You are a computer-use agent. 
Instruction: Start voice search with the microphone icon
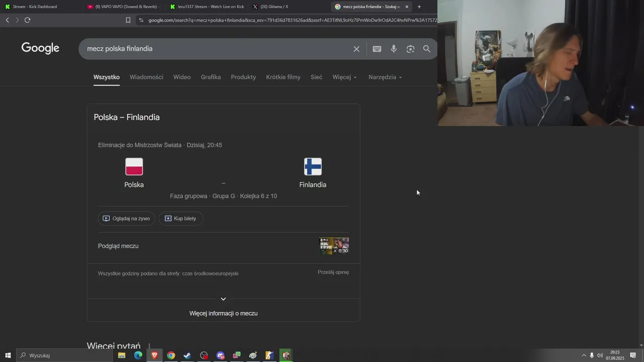coord(393,49)
